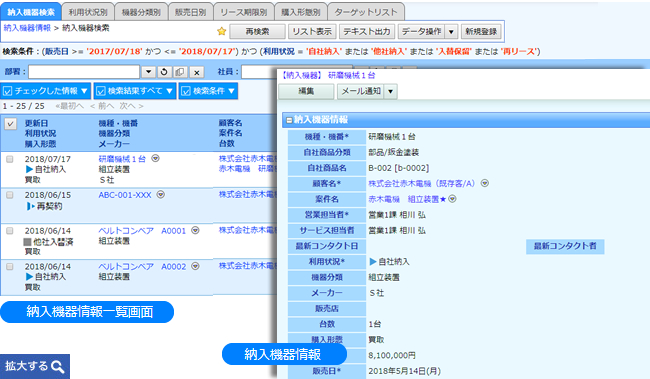The height and width of the screenshot is (379, 650).
Task: Switch to the 利用状況別 tab
Action: [x=88, y=12]
